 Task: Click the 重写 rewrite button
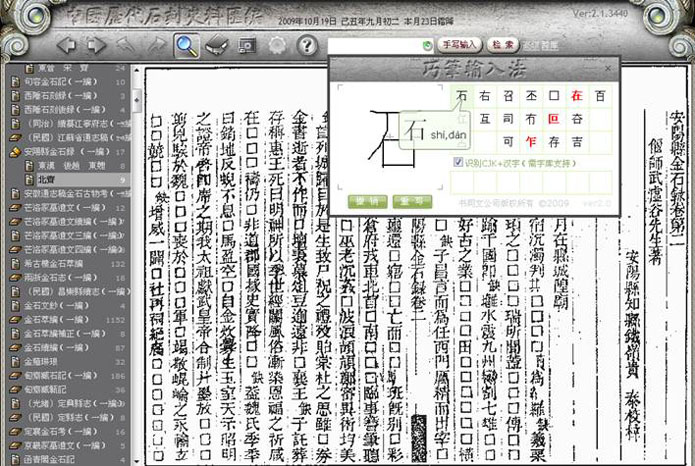point(412,202)
